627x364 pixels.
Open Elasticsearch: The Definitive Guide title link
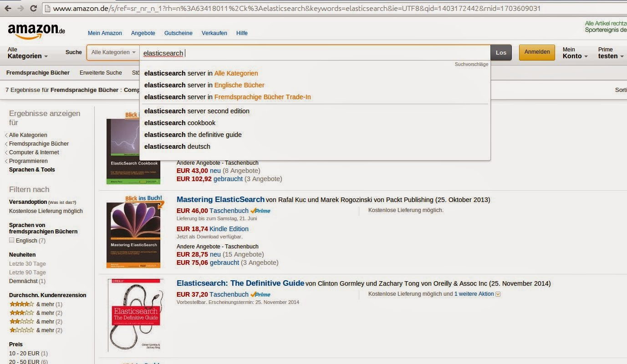(240, 283)
